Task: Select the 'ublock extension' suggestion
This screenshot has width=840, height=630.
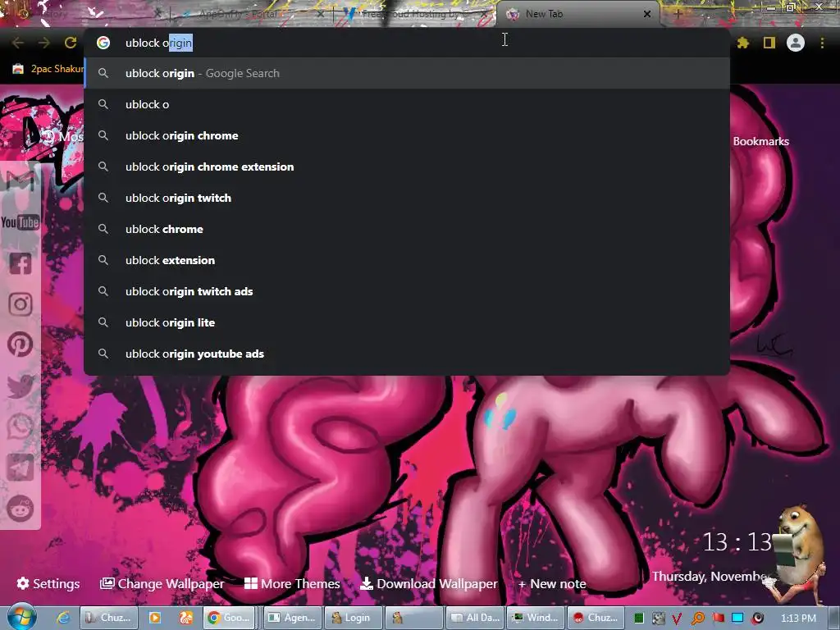Action: click(407, 260)
